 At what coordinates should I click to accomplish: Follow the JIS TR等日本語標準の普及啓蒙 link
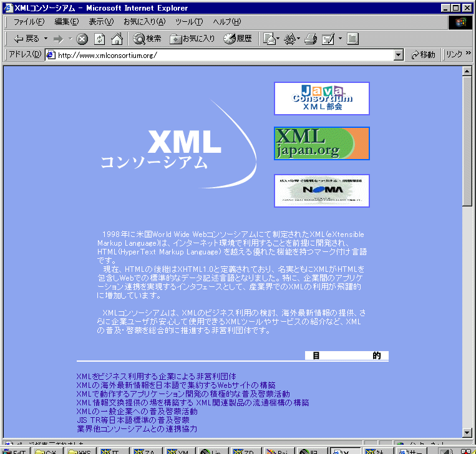(x=133, y=420)
